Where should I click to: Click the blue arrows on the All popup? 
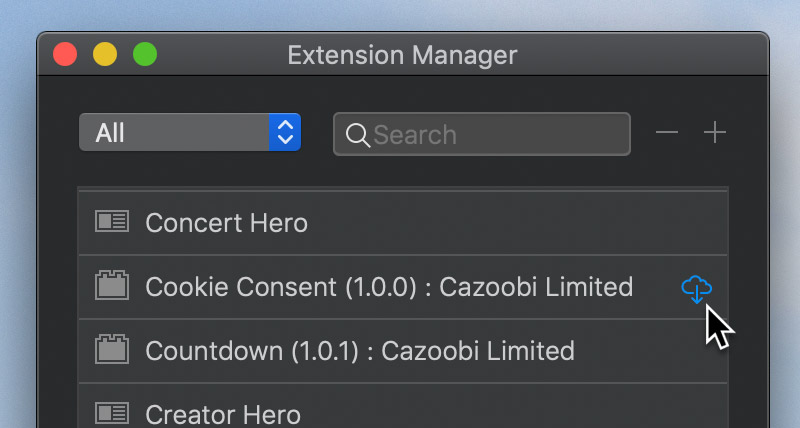[x=285, y=132]
